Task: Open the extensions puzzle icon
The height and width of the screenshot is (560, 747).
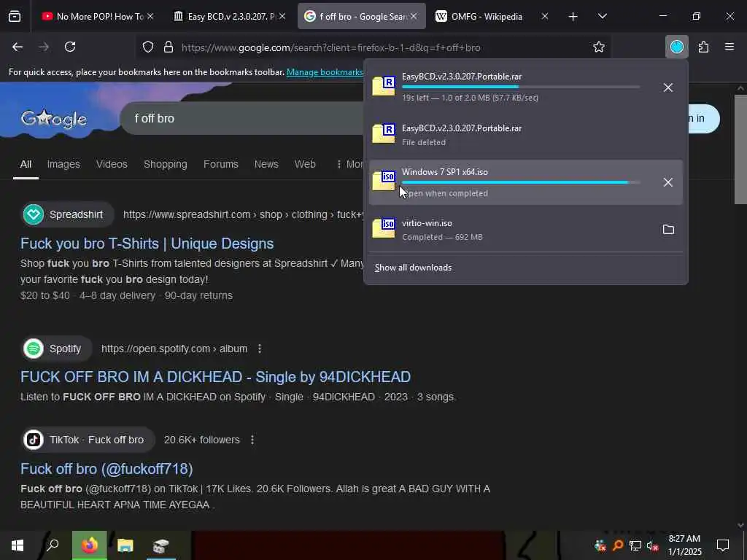Action: click(704, 47)
